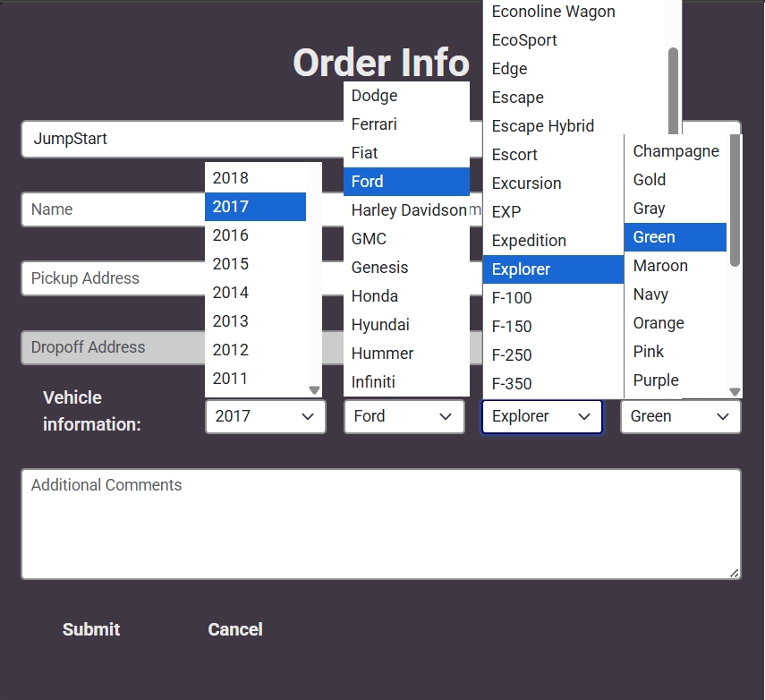Viewport: 765px width, 700px height.
Task: Expand the Ford make dropdown
Action: point(404,416)
